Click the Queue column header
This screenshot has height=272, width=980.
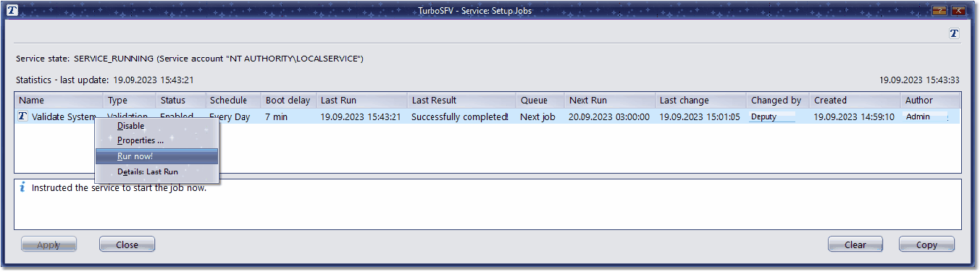click(x=540, y=101)
